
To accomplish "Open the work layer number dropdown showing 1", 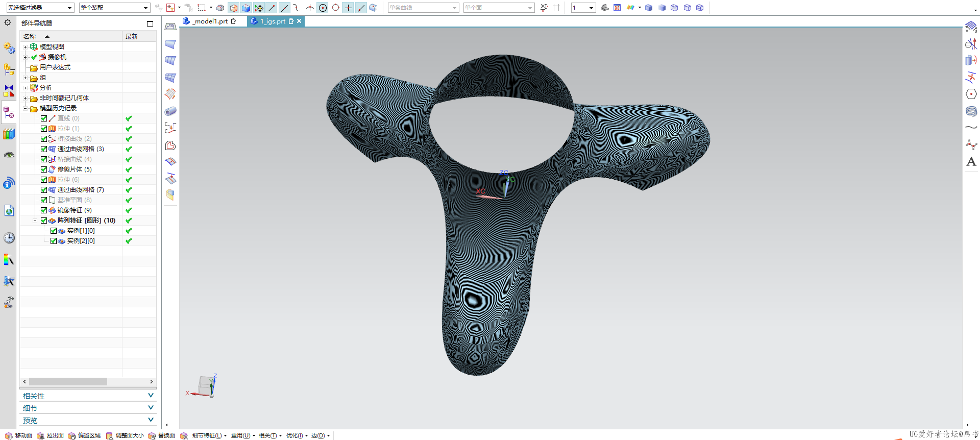I will click(x=583, y=8).
